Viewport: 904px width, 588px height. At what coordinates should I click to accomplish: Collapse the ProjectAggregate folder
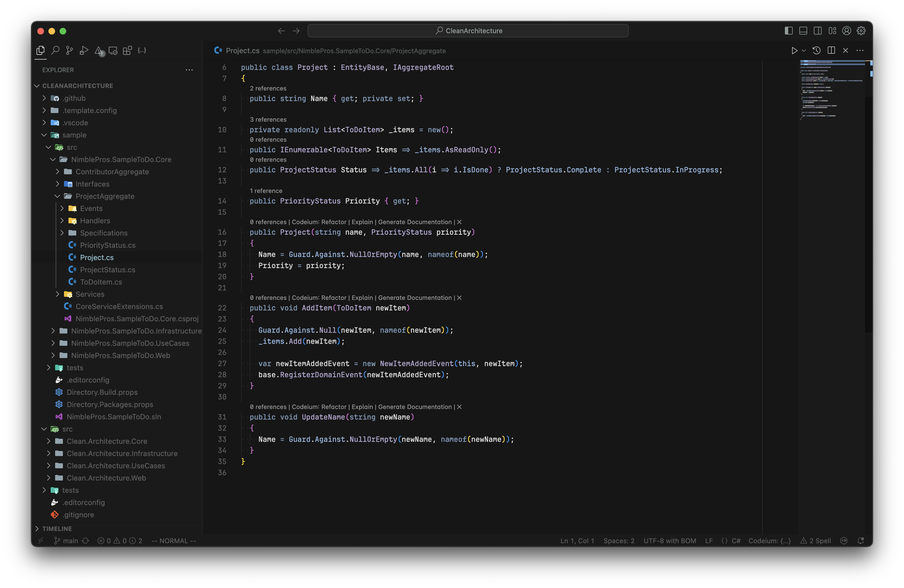coord(105,196)
